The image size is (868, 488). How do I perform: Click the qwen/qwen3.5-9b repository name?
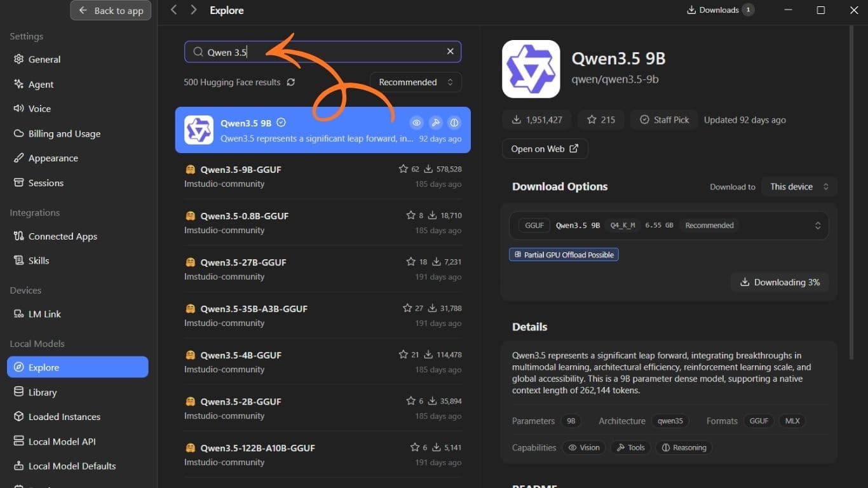click(x=615, y=79)
